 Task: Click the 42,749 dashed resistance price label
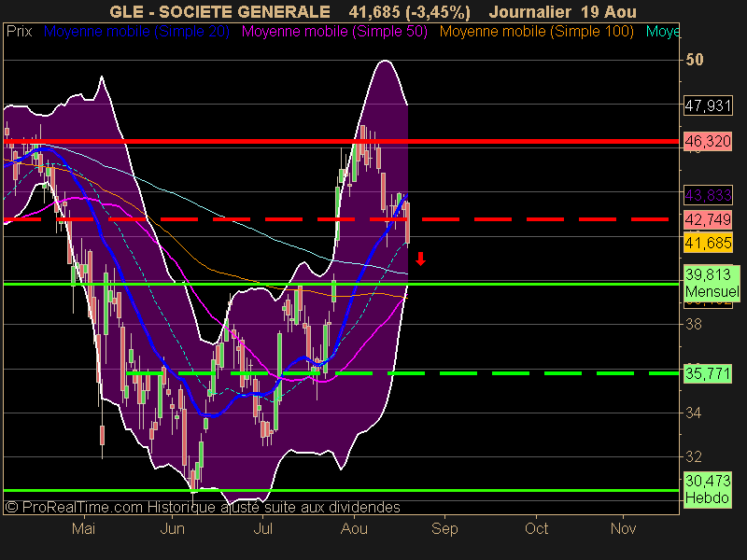point(708,219)
